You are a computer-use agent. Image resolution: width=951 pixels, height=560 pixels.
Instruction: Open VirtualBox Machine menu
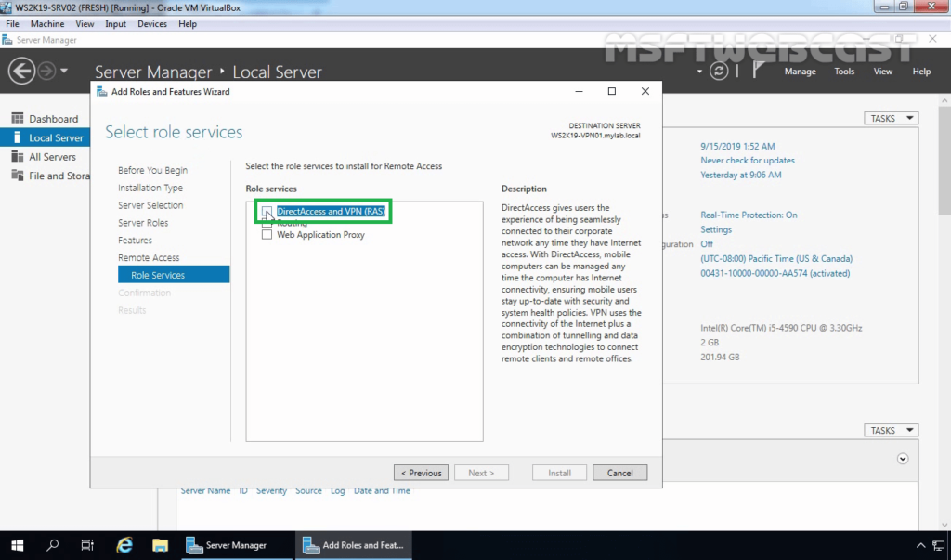click(x=47, y=23)
